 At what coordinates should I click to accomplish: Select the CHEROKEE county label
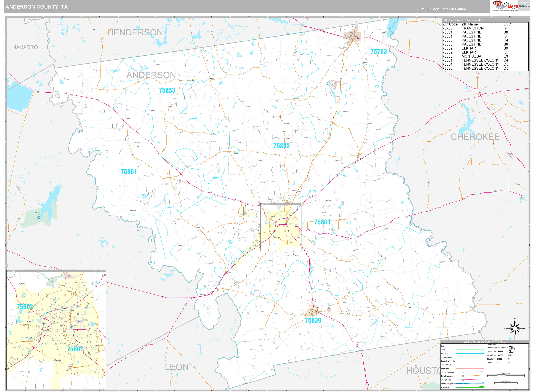475,137
